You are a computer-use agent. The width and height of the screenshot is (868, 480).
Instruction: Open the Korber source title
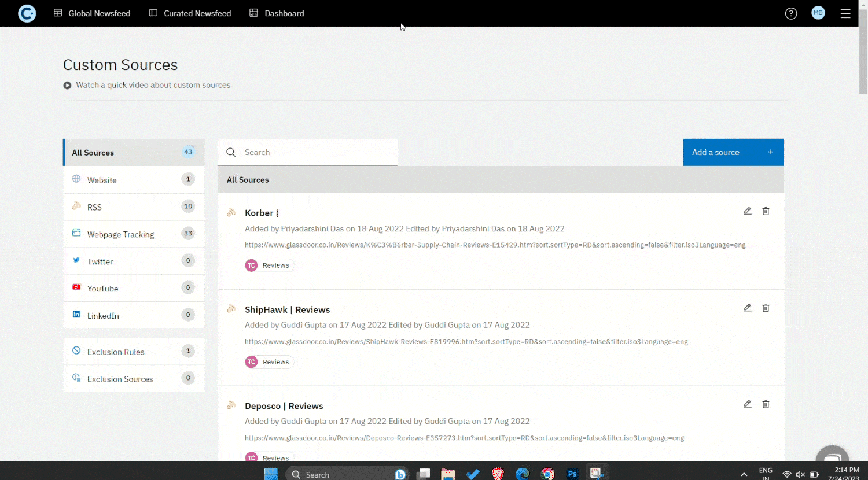coord(262,213)
